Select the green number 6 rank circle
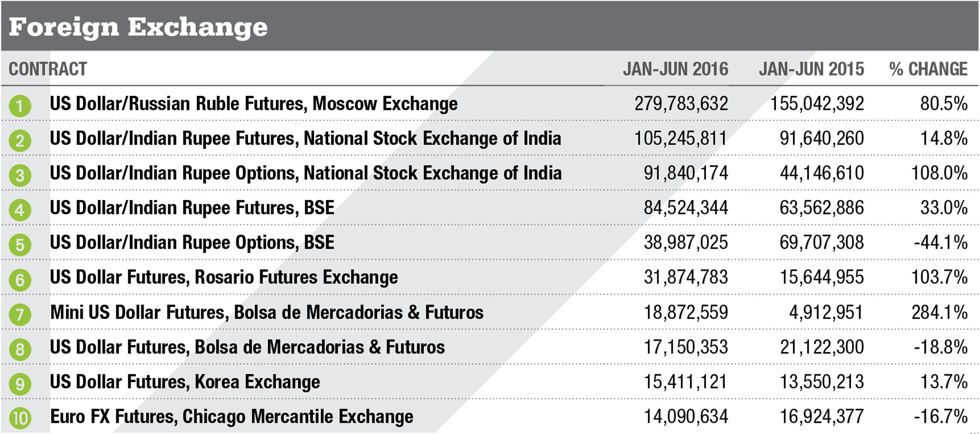The height and width of the screenshot is (434, 980). point(20,280)
